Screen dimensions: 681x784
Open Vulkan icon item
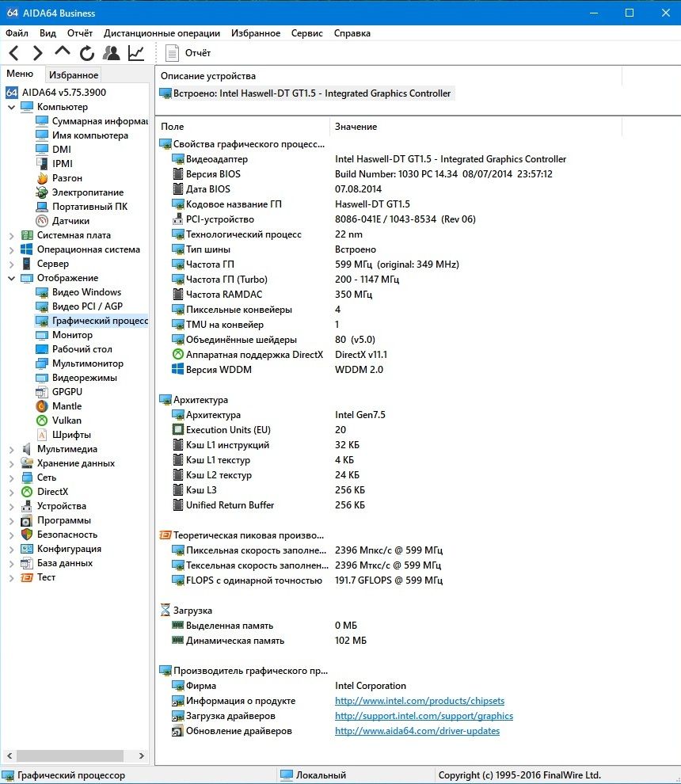point(59,421)
